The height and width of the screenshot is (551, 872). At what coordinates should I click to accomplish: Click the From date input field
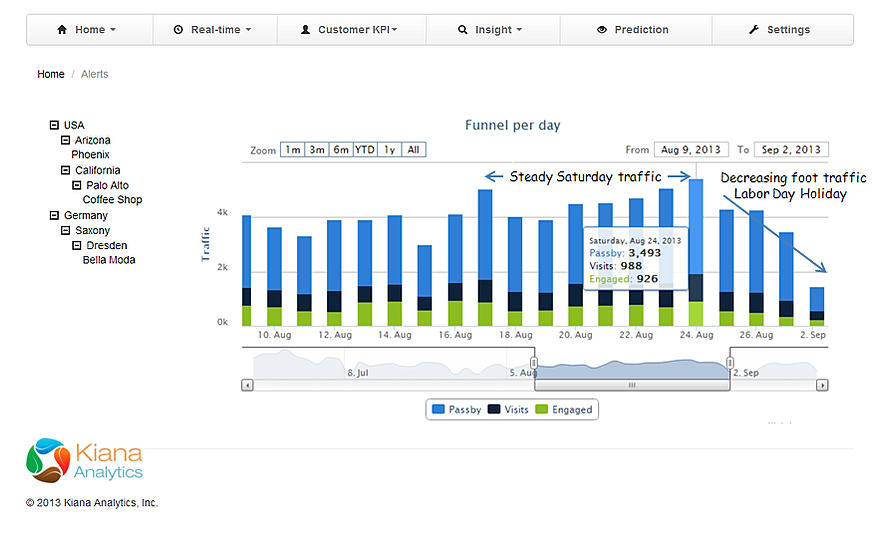tap(691, 150)
